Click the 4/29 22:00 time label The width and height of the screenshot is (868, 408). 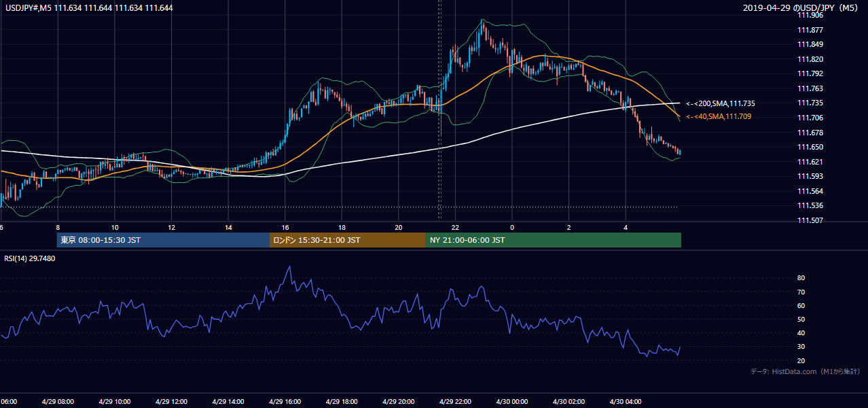tap(455, 402)
